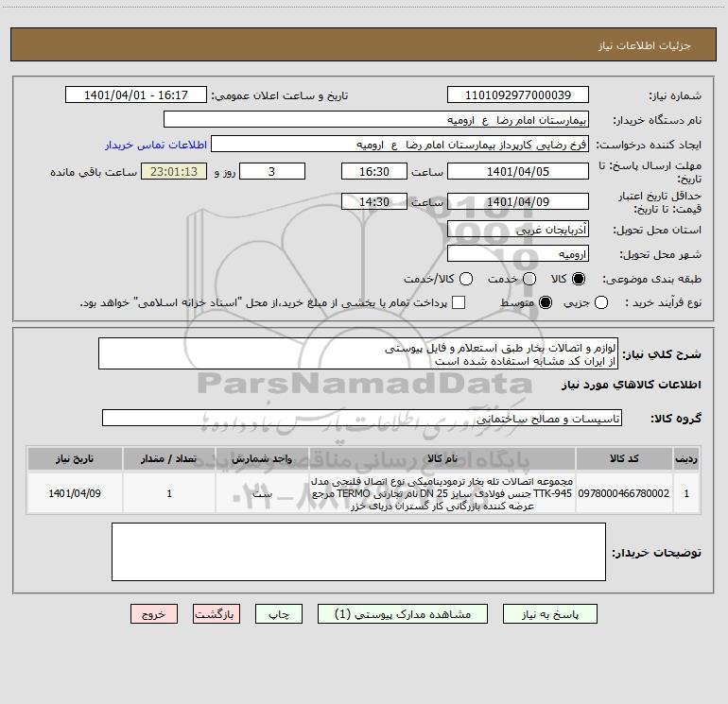Choose جزیی purchase process radio button

pyautogui.click(x=600, y=302)
